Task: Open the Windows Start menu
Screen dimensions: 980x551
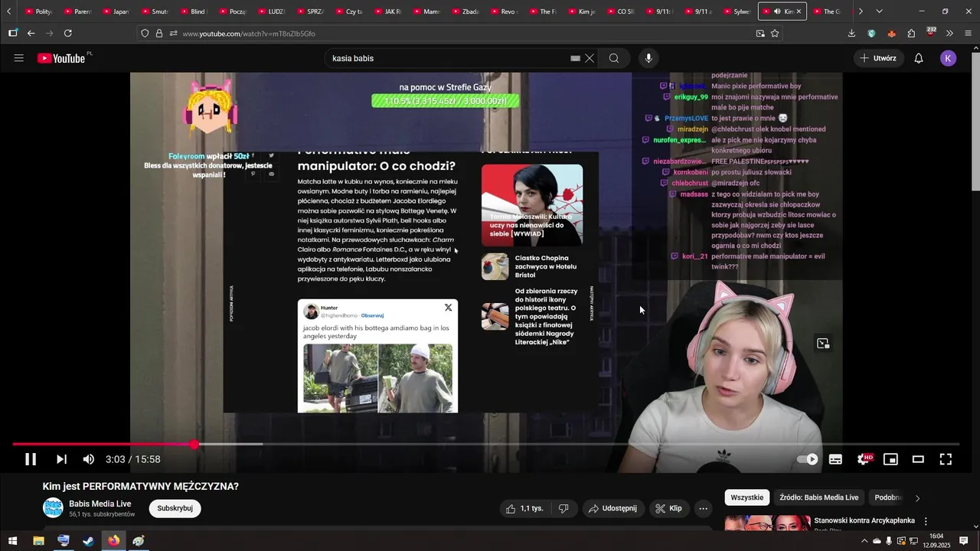Action: point(12,540)
